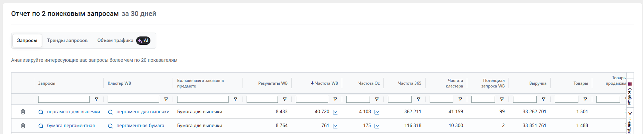Click search icon beside кластер пергаментная бумага
The image size is (644, 134).
[x=110, y=126]
